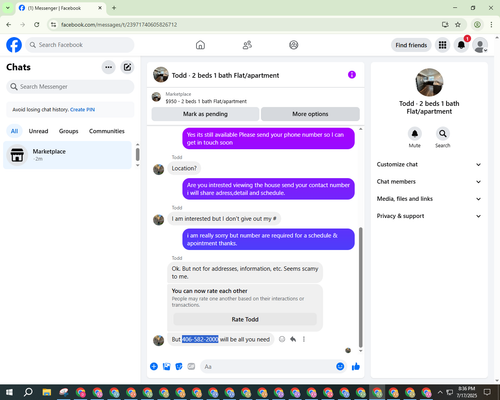React to last message with emoji icon
The image size is (500, 400).
pyautogui.click(x=282, y=339)
